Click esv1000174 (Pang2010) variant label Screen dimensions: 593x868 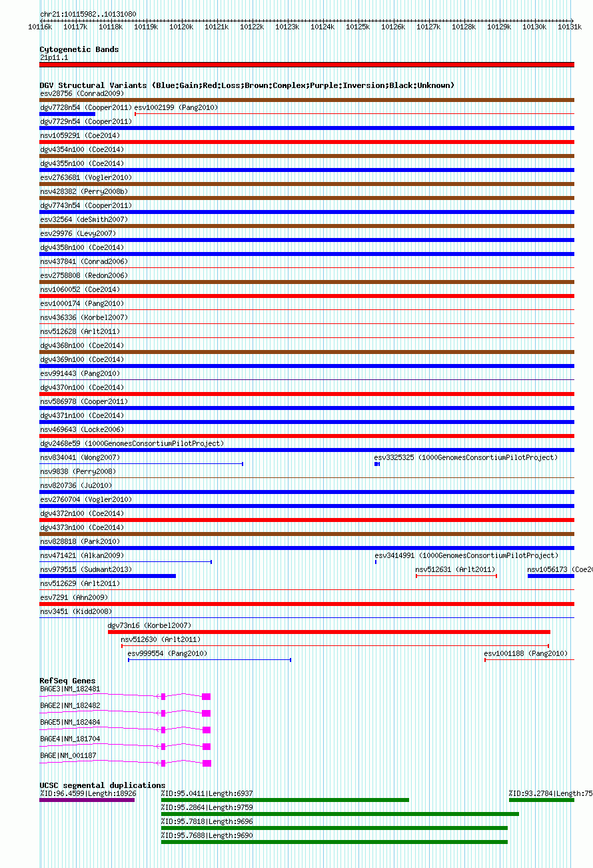pos(82,304)
